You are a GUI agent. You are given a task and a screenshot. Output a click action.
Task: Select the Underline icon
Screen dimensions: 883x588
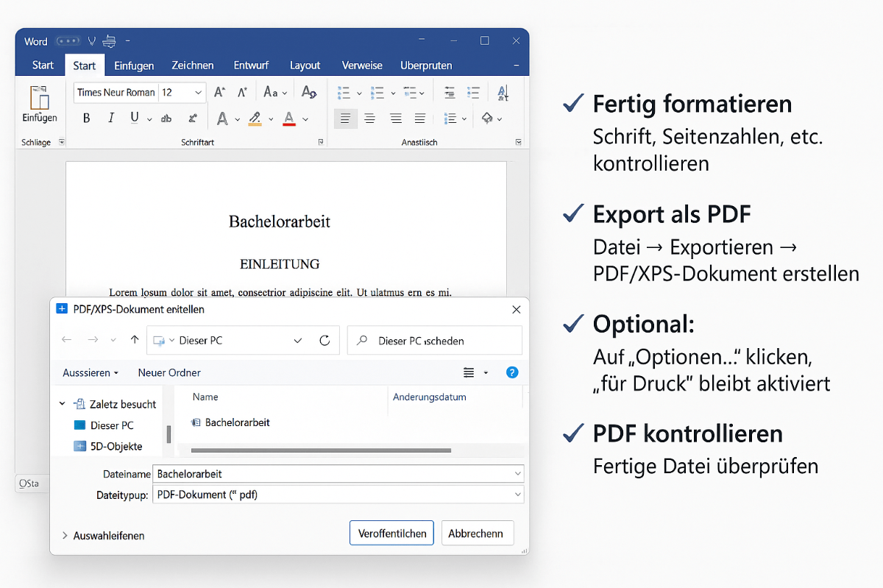(x=136, y=118)
